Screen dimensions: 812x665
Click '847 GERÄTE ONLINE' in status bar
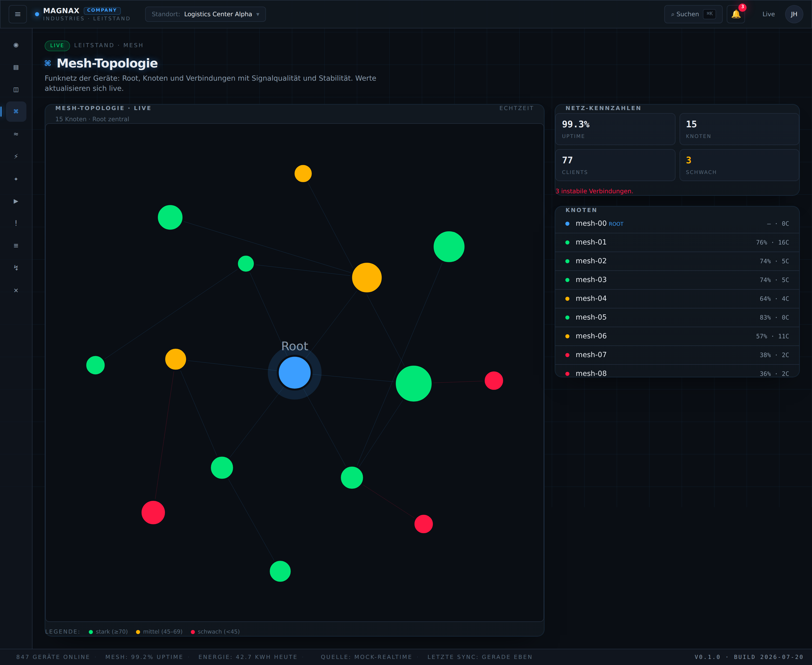tap(53, 657)
